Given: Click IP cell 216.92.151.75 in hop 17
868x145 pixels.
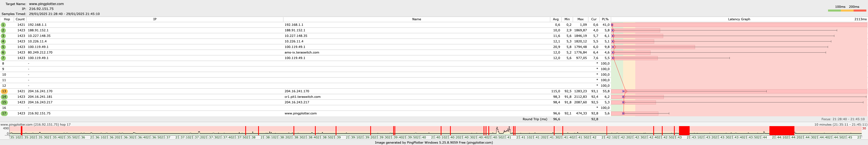Looking at the screenshot, I should pos(39,113).
